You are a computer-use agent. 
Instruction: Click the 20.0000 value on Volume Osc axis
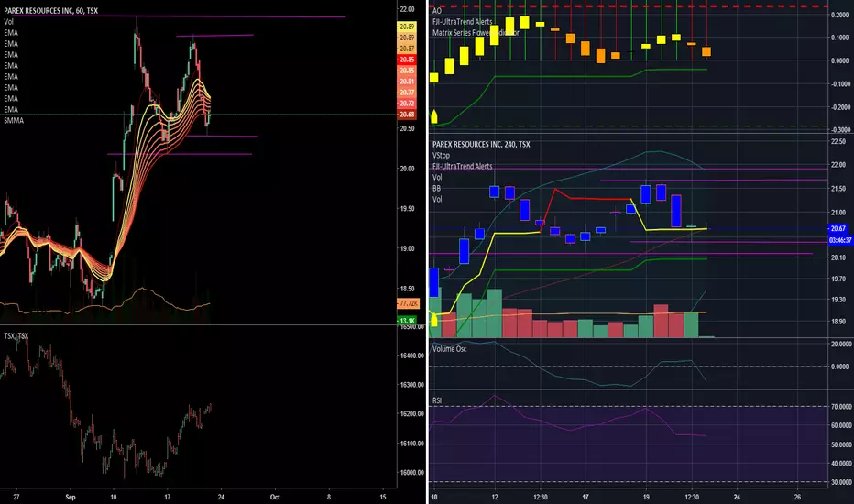point(841,344)
